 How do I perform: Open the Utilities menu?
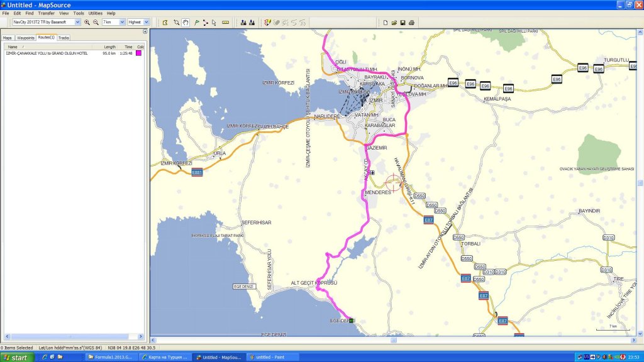(x=96, y=13)
